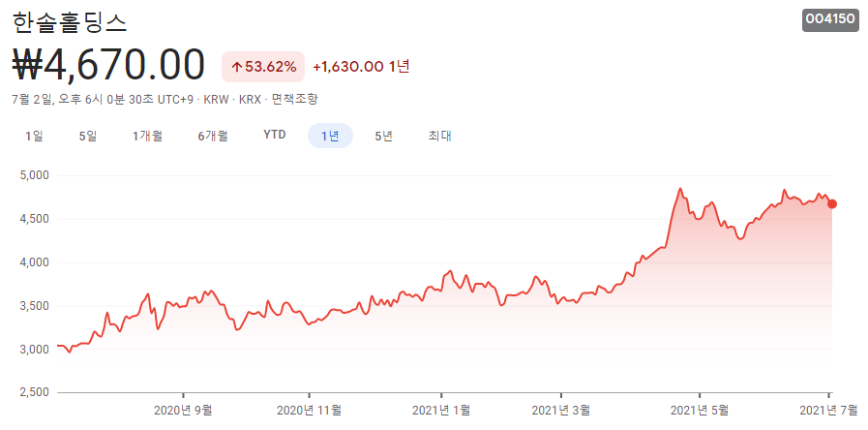Click the 004150 ticker code badge
Screen dimensions: 868x430
[x=830, y=19]
